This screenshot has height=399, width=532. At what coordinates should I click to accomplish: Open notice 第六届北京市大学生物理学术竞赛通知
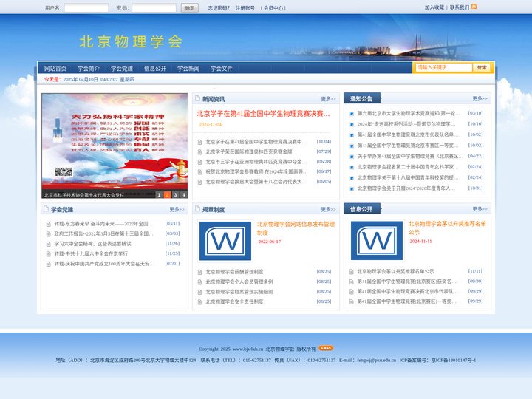[409, 113]
